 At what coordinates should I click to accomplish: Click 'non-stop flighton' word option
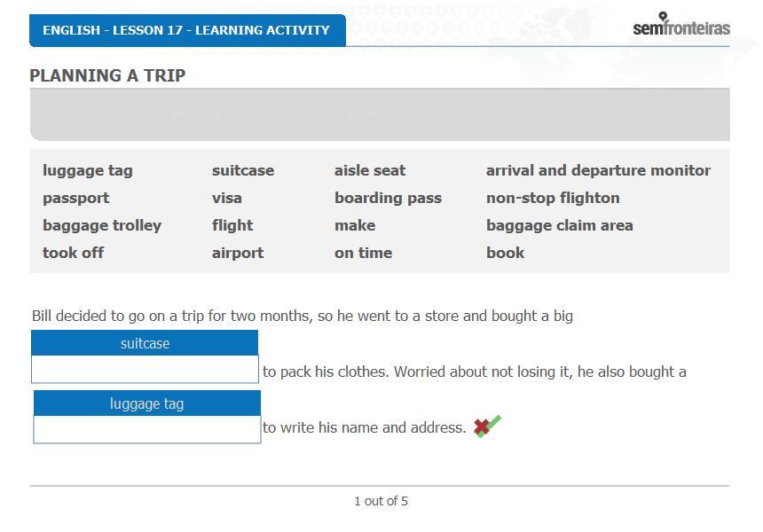(553, 199)
